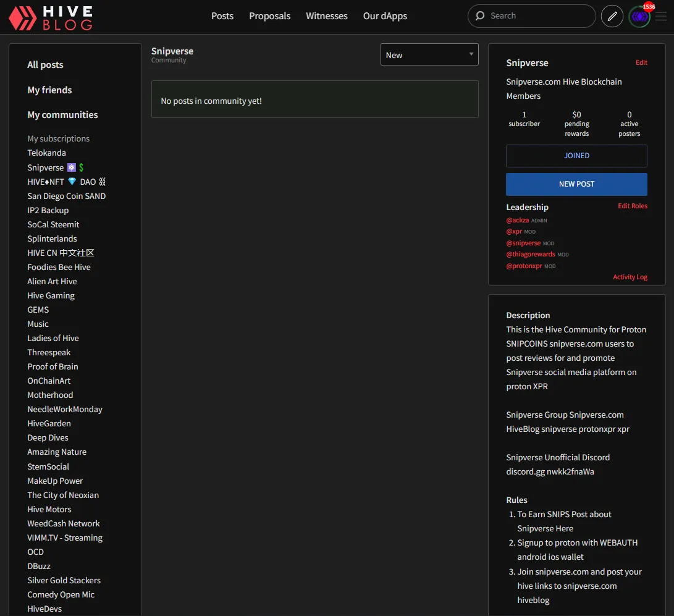
Task: Open The City of Neoxian community
Action: pyautogui.click(x=63, y=495)
